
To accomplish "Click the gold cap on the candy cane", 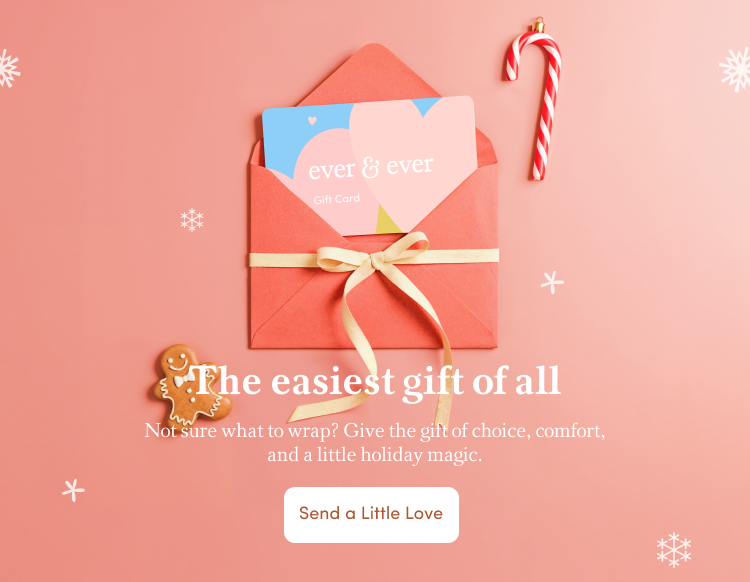I will click(x=539, y=25).
